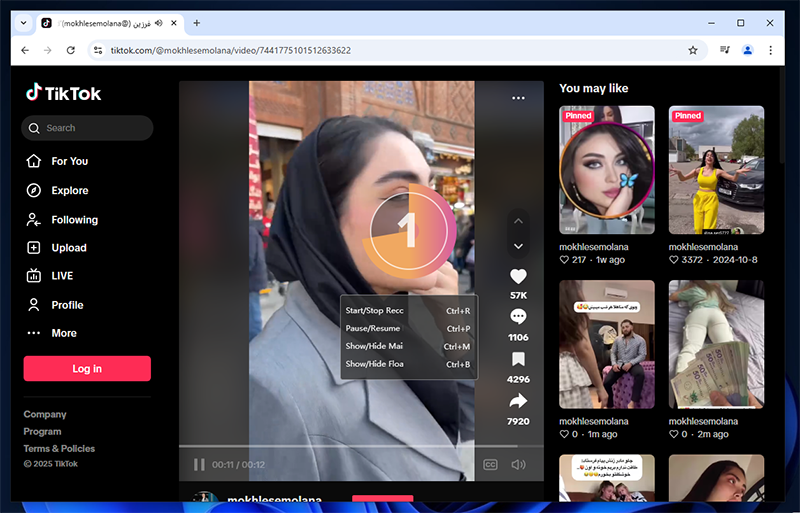This screenshot has height=513, width=800.
Task: Click the address bar URL
Action: pyautogui.click(x=231, y=51)
